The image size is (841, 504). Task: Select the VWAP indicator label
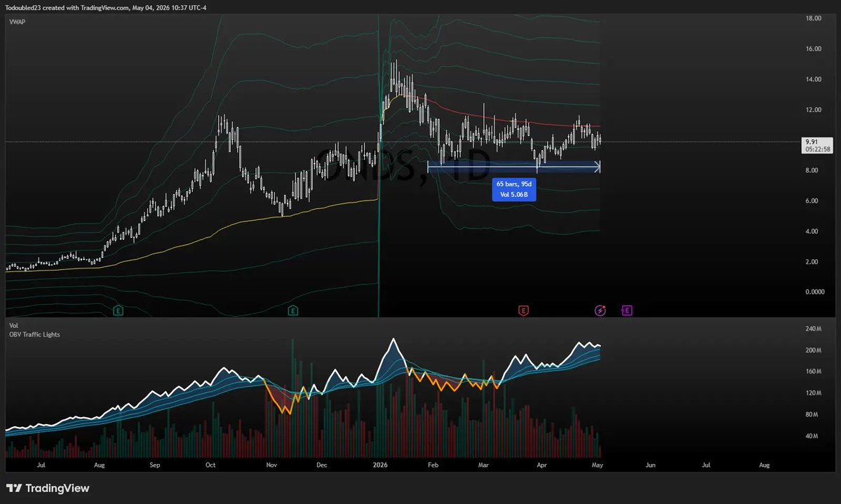pos(17,22)
